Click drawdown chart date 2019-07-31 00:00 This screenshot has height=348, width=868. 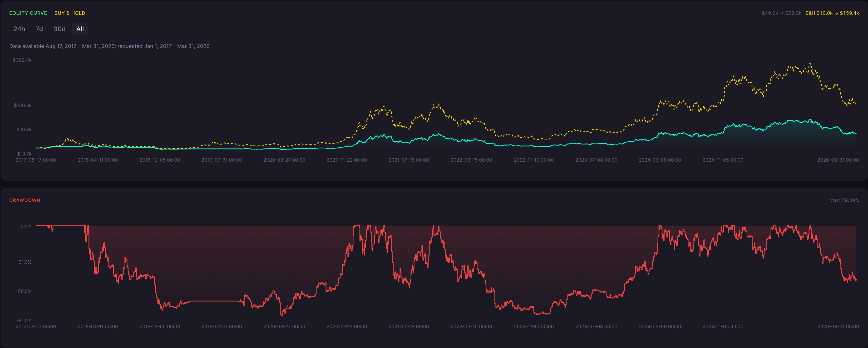[x=222, y=327]
